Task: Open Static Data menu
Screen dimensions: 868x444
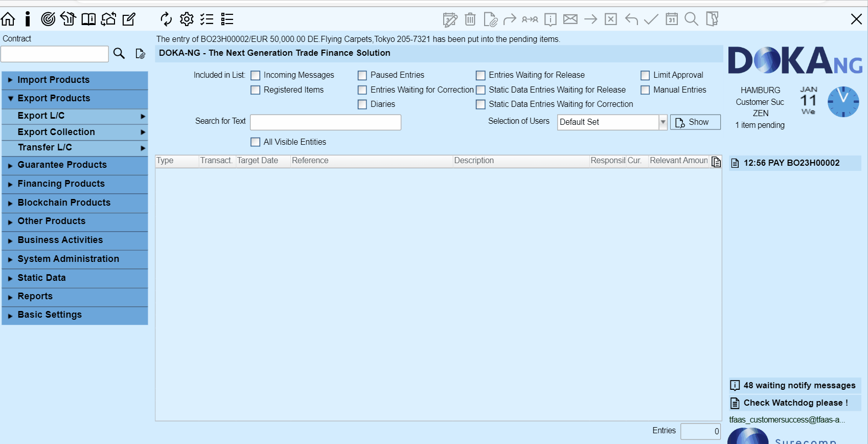Action: [x=75, y=278]
